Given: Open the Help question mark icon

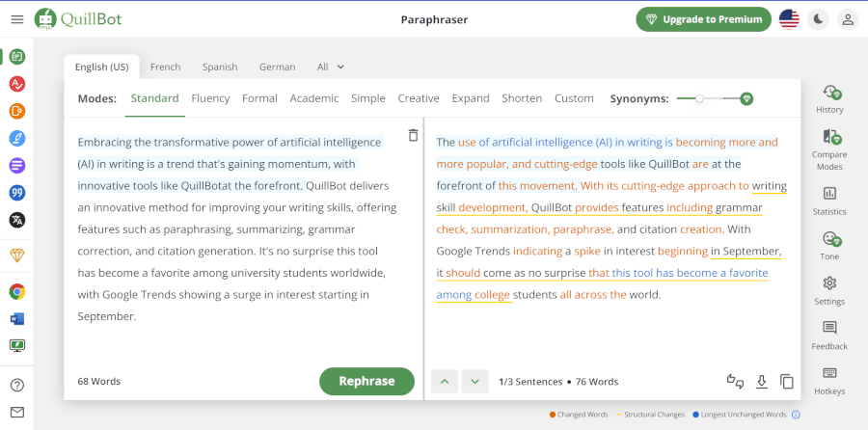Looking at the screenshot, I should (17, 386).
